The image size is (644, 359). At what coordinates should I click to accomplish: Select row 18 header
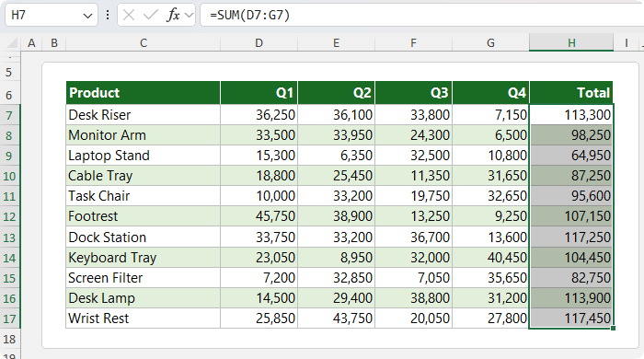(9, 340)
